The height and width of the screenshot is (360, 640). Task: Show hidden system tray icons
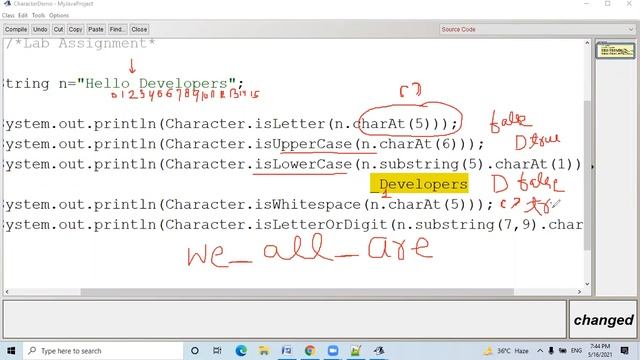(x=540, y=351)
